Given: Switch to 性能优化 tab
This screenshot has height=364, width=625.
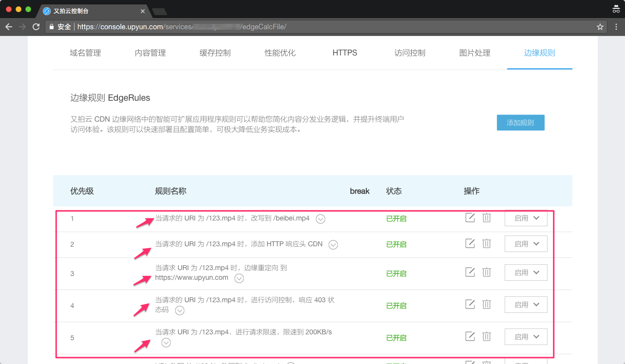Looking at the screenshot, I should point(280,53).
